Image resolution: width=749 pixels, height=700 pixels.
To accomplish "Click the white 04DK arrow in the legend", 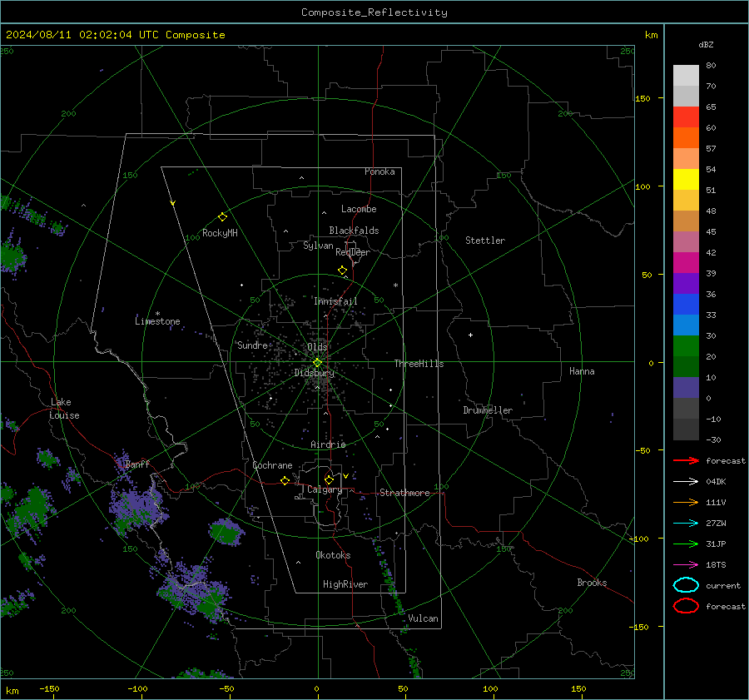I will 686,482.
